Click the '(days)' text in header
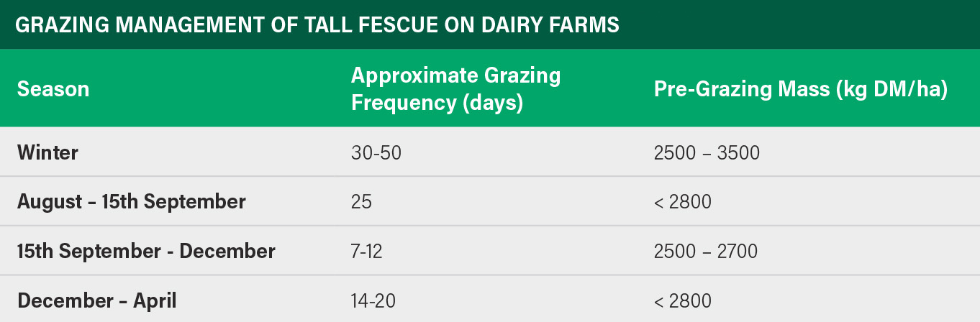 [x=491, y=103]
